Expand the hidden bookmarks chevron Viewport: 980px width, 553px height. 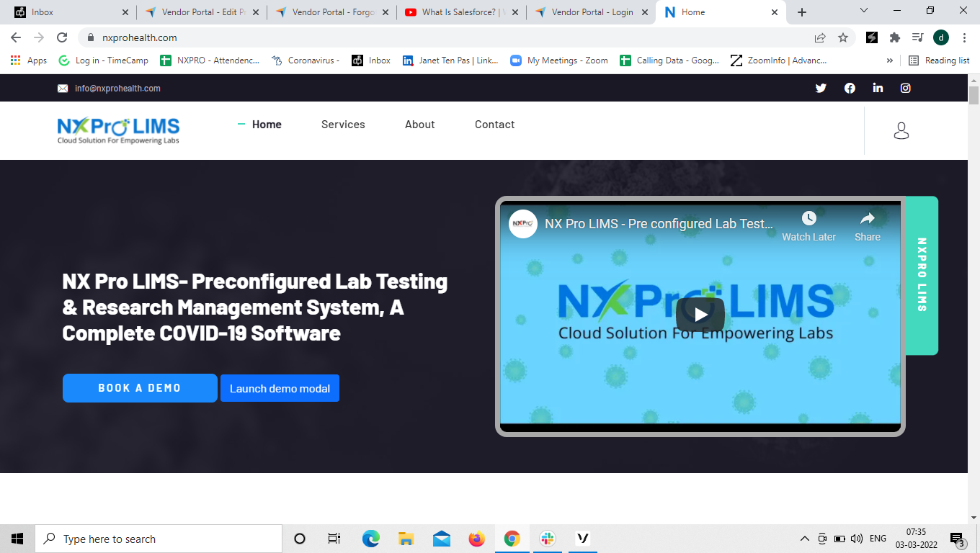pyautogui.click(x=891, y=60)
